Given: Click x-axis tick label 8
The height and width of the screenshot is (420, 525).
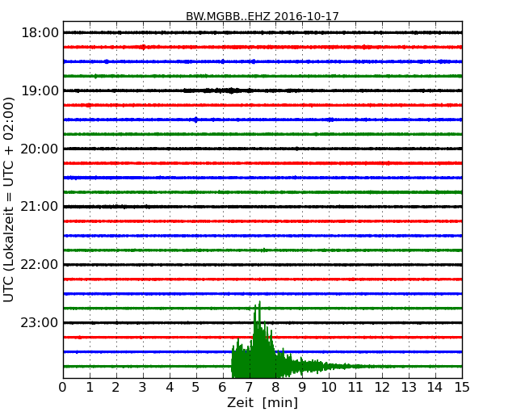Looking at the screenshot, I should 275,388.
